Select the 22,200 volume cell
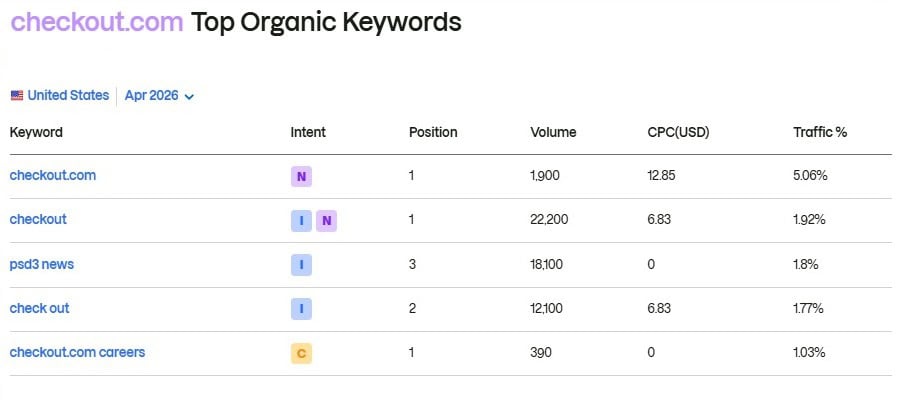Screen dimensions: 918x406 pyautogui.click(x=549, y=219)
